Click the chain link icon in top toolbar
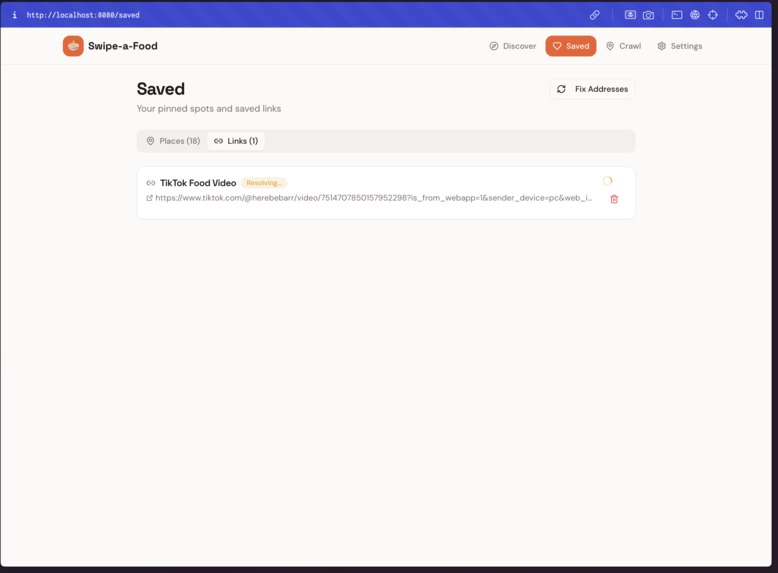Screen dimensions: 778x573 594,15
